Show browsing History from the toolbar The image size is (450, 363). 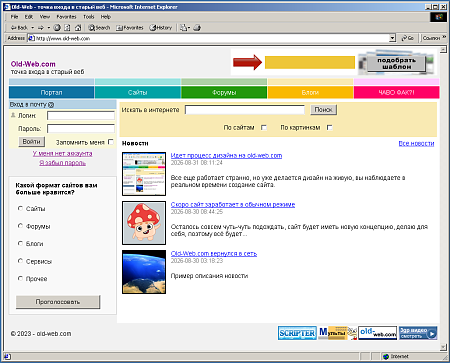[x=160, y=28]
